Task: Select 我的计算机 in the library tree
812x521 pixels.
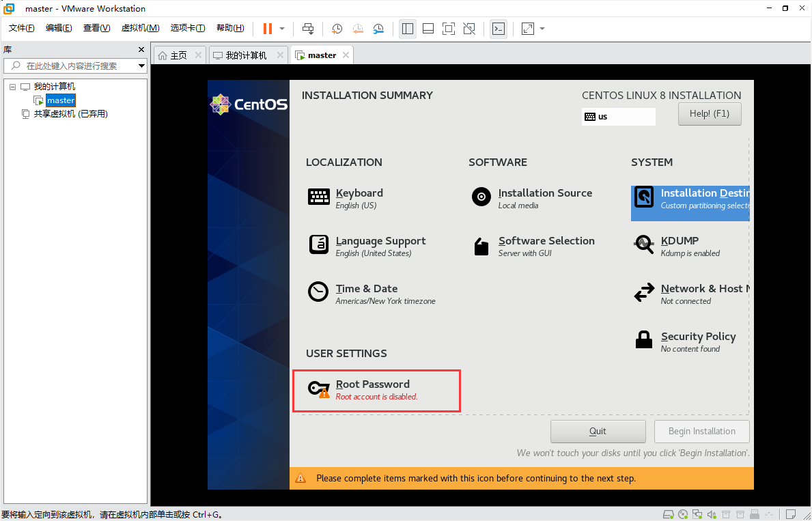Action: click(55, 87)
